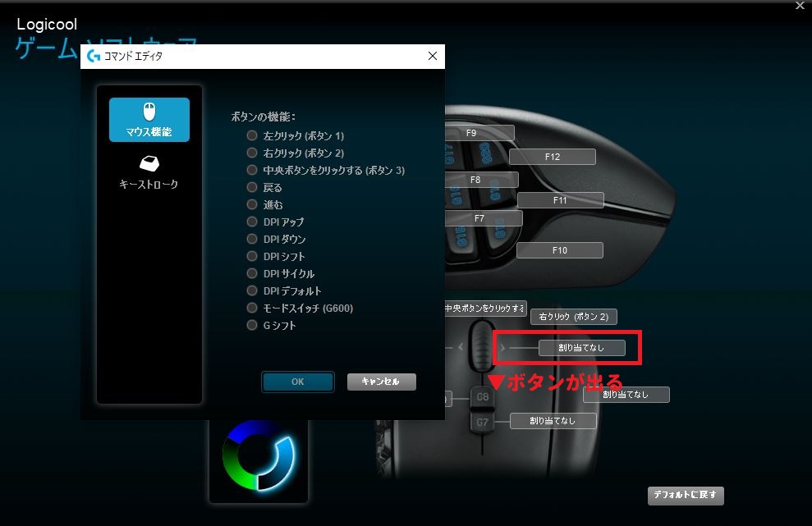Enable the G シフト option
Image resolution: width=812 pixels, height=526 pixels.
click(252, 325)
